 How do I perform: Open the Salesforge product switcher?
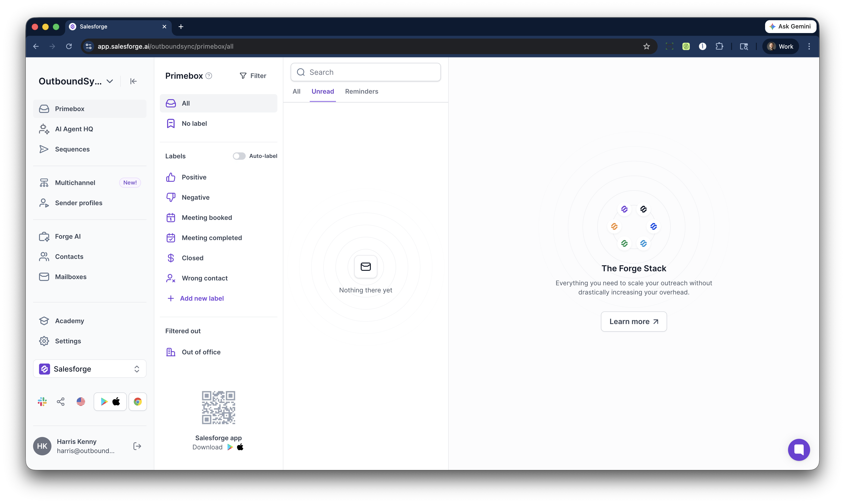[x=89, y=369]
